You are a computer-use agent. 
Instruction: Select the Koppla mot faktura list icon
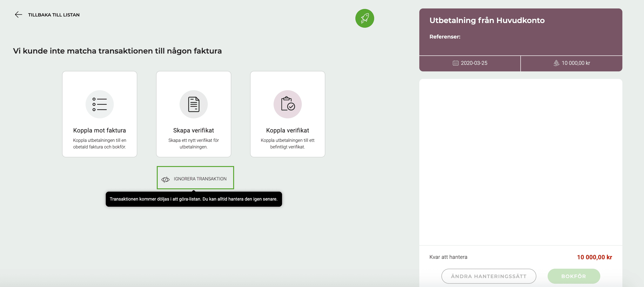[x=99, y=104]
